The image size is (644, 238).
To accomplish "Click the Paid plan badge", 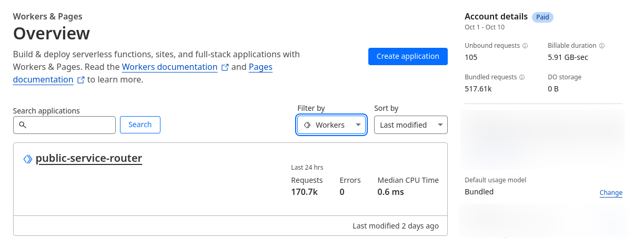I will 542,17.
